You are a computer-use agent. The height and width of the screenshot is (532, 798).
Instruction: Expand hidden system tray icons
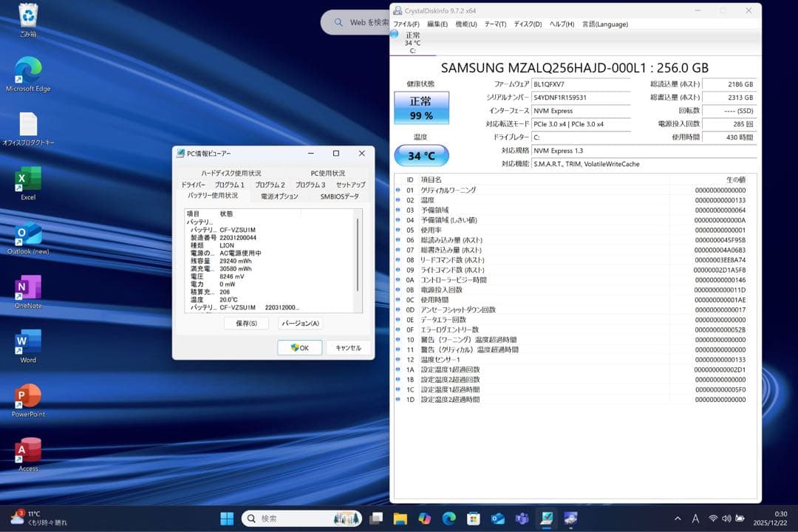point(677,518)
